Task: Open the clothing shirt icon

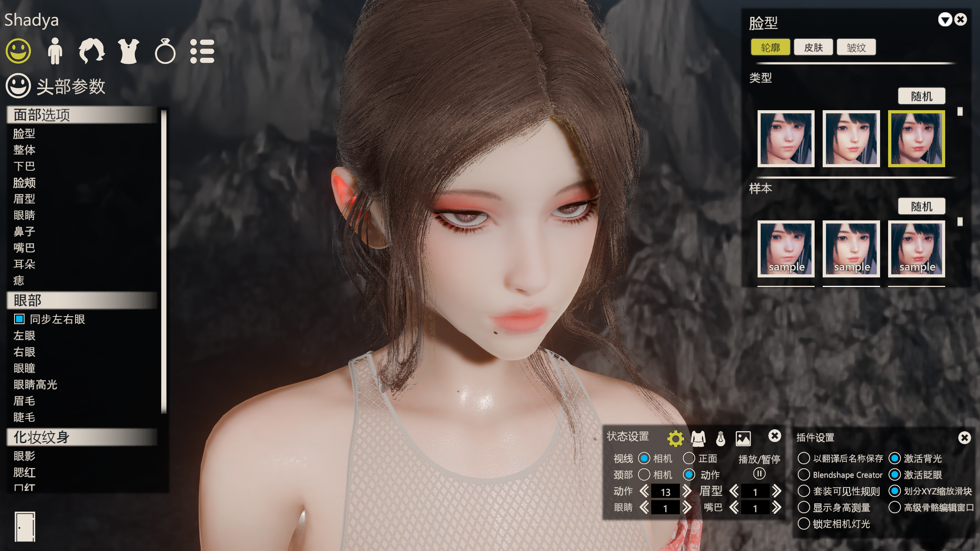Action: tap(128, 51)
